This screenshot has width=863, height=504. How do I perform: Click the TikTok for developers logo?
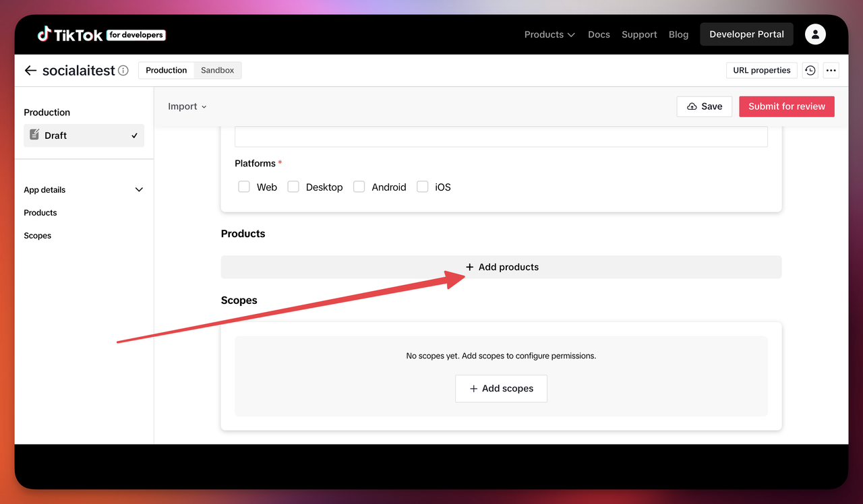pyautogui.click(x=101, y=34)
